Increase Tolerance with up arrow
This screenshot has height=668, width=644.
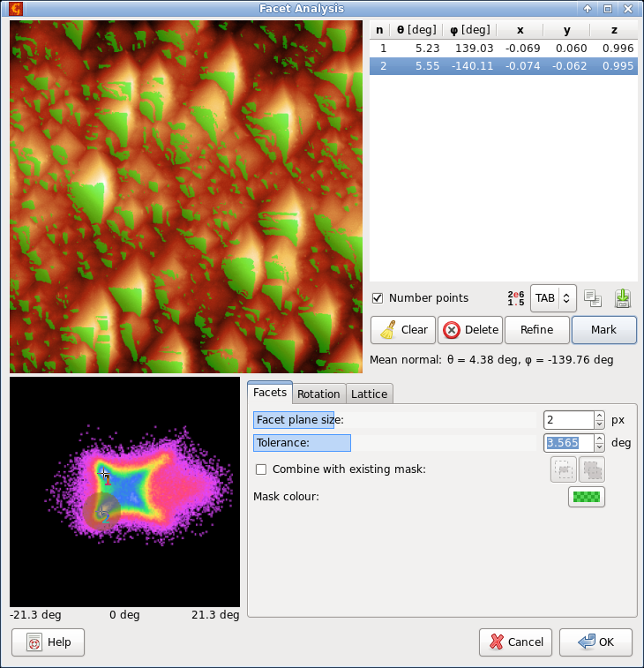[599, 439]
